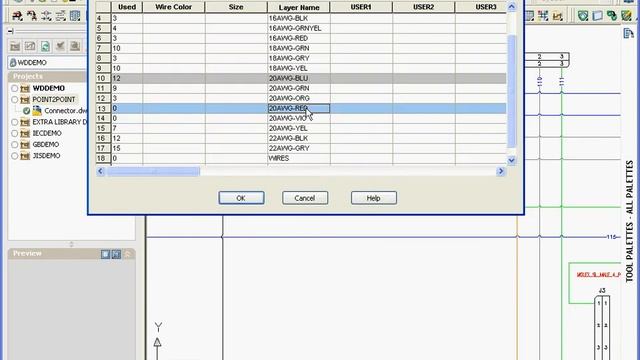
Task: Click the Help button
Action: click(373, 198)
